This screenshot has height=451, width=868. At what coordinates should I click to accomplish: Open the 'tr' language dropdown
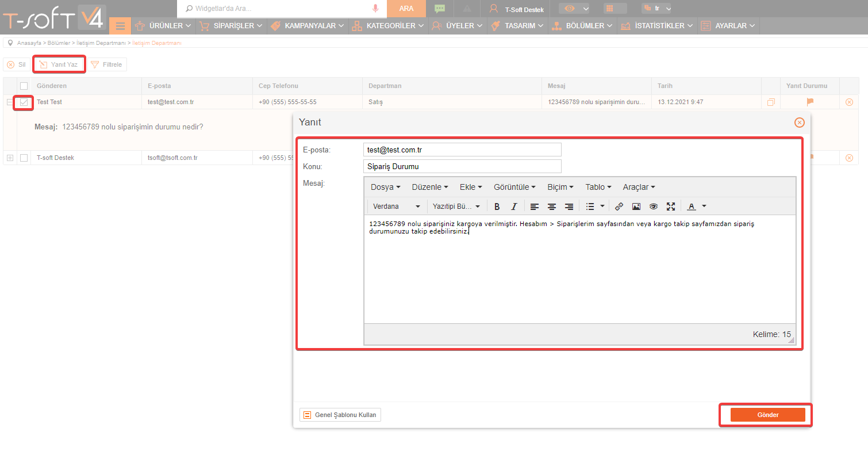[656, 9]
